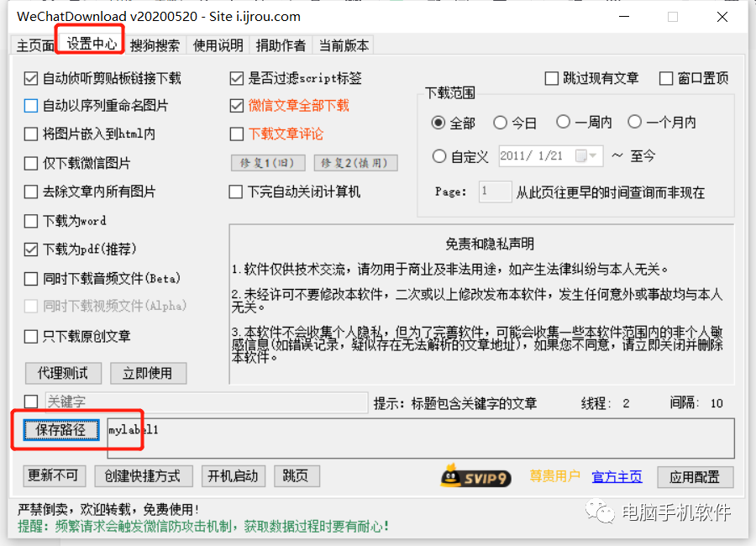
Task: Uncheck 下载为pdf(推荐) checkbox
Action: [x=31, y=249]
